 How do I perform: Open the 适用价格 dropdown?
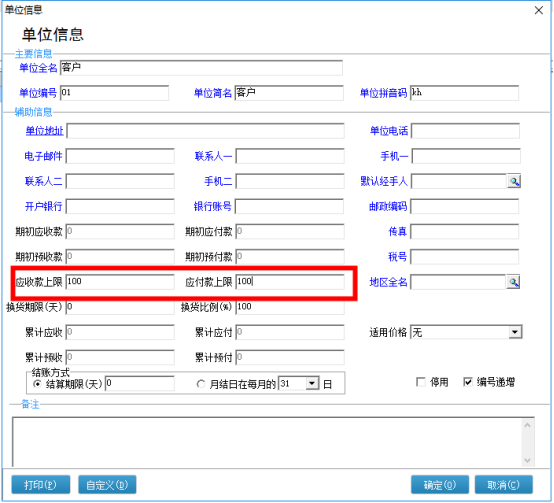(515, 332)
